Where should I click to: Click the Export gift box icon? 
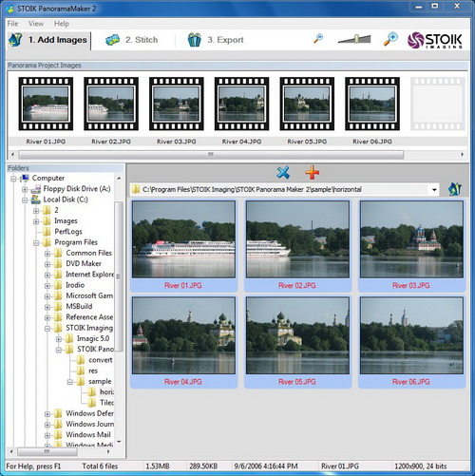click(195, 40)
